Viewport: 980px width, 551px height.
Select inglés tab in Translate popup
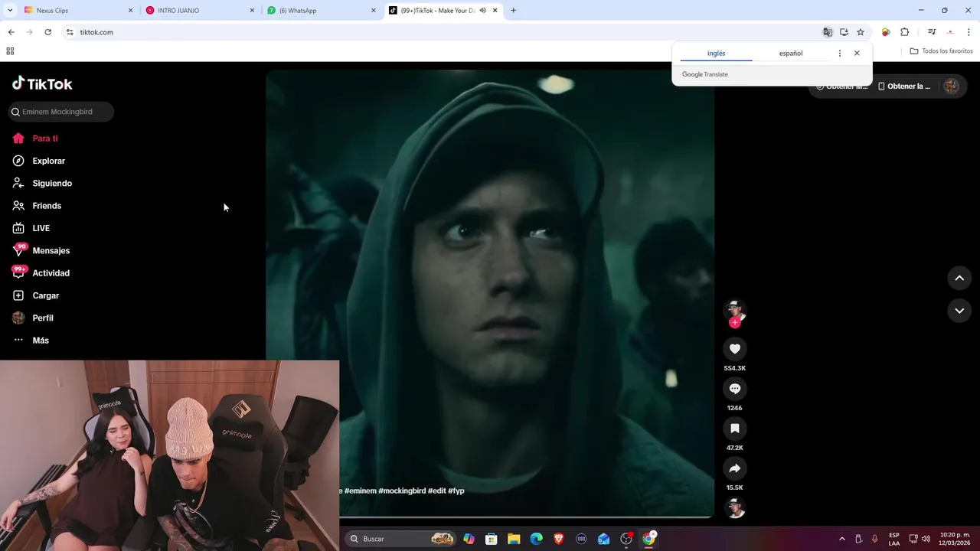(x=716, y=54)
